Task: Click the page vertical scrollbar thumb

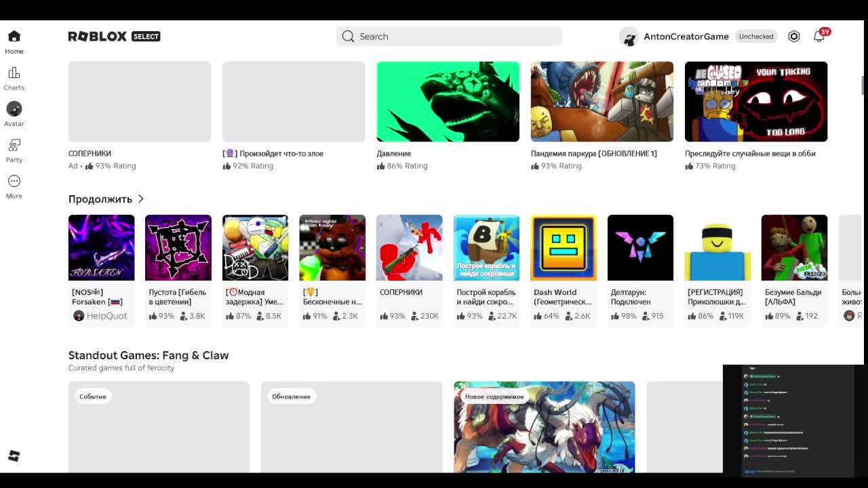Action: click(x=863, y=87)
